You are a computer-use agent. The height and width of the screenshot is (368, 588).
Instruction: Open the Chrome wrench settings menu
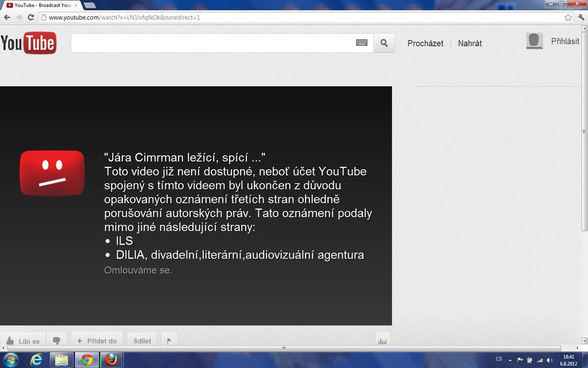[581, 17]
